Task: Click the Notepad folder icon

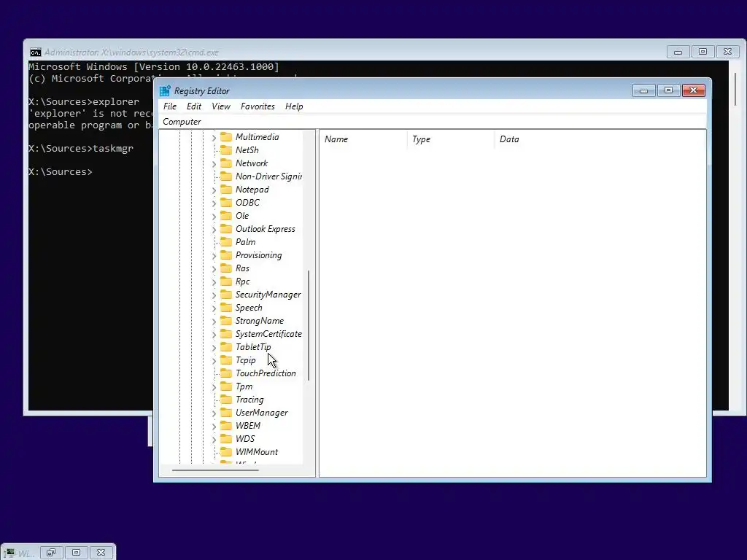Action: 226,190
